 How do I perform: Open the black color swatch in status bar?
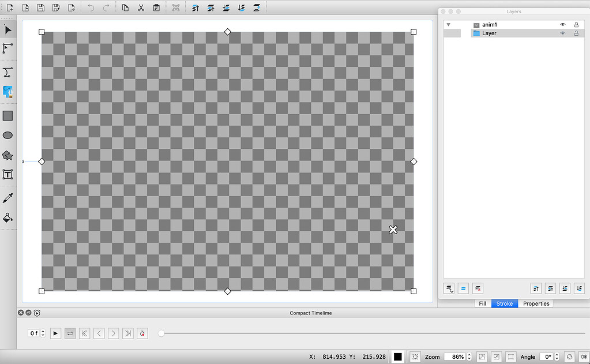[397, 357]
